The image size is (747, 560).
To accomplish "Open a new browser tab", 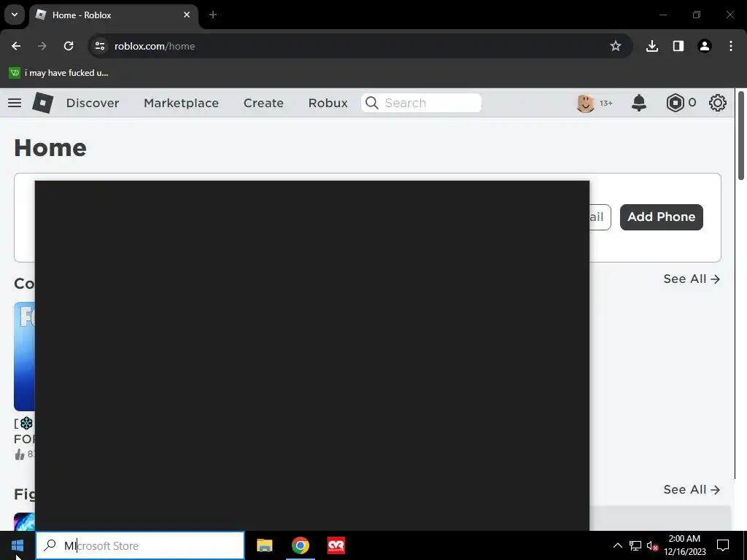I will point(213,15).
